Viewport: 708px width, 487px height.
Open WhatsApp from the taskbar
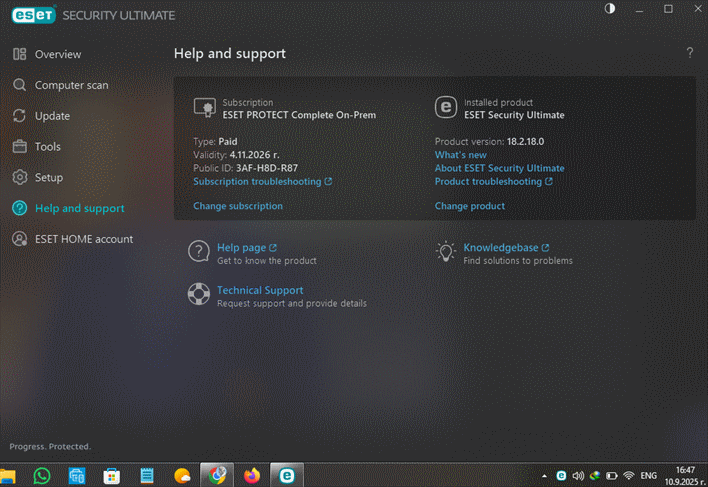(x=42, y=476)
